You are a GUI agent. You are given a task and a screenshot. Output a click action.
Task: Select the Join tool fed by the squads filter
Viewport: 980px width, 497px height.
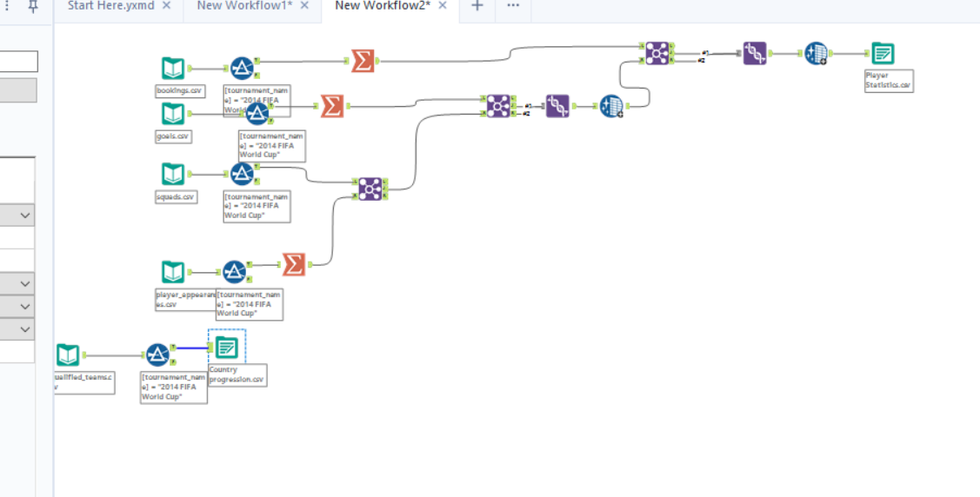[370, 189]
